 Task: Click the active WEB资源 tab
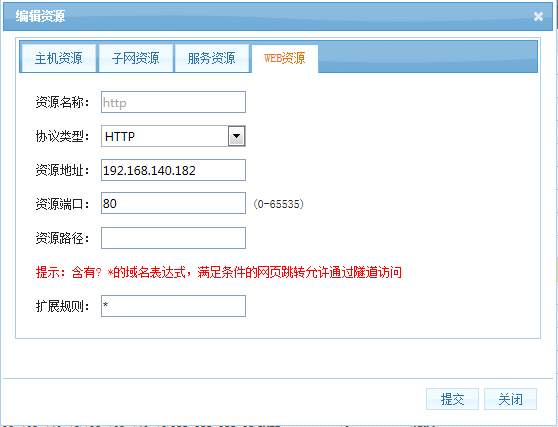pyautogui.click(x=285, y=58)
